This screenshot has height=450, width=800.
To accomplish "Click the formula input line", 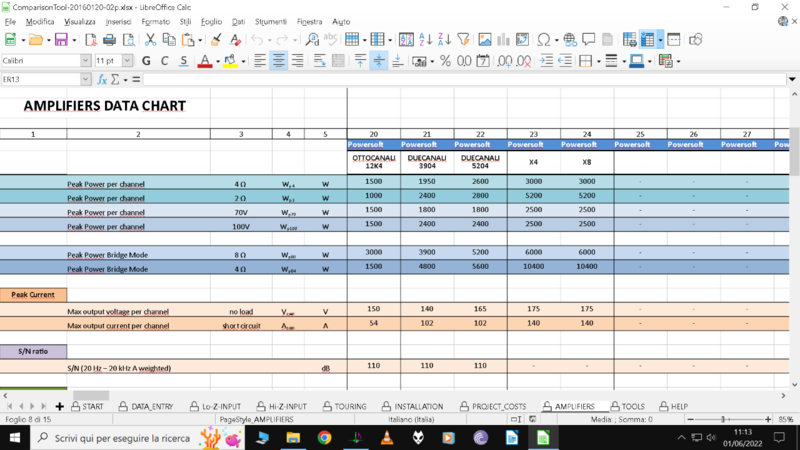I will [465, 80].
